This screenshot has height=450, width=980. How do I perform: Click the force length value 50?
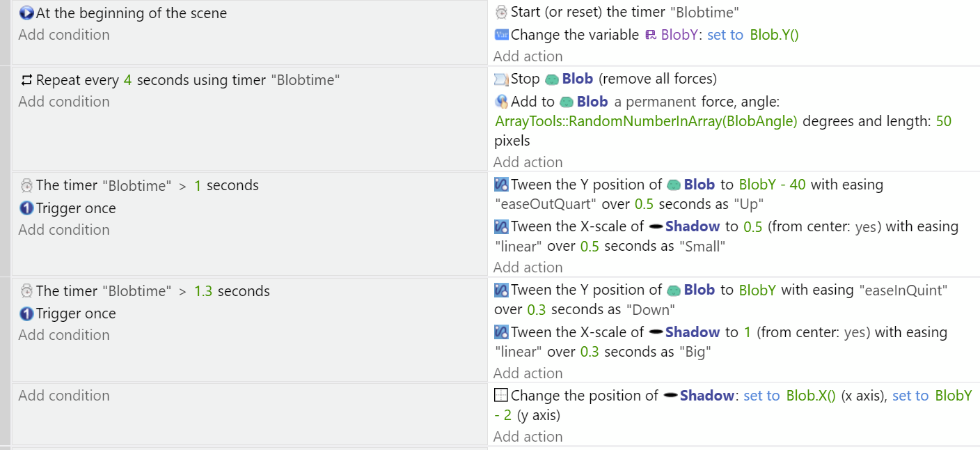(x=943, y=122)
